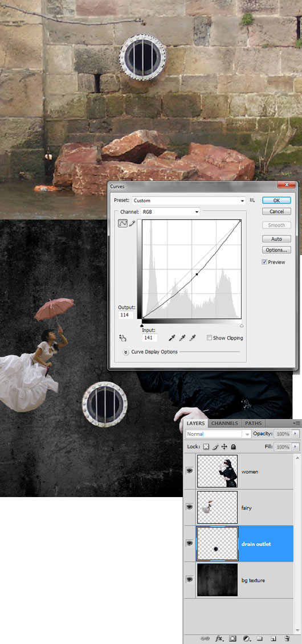This screenshot has height=644, width=302.
Task: Create new fill or adjustment layer
Action: click(246, 639)
